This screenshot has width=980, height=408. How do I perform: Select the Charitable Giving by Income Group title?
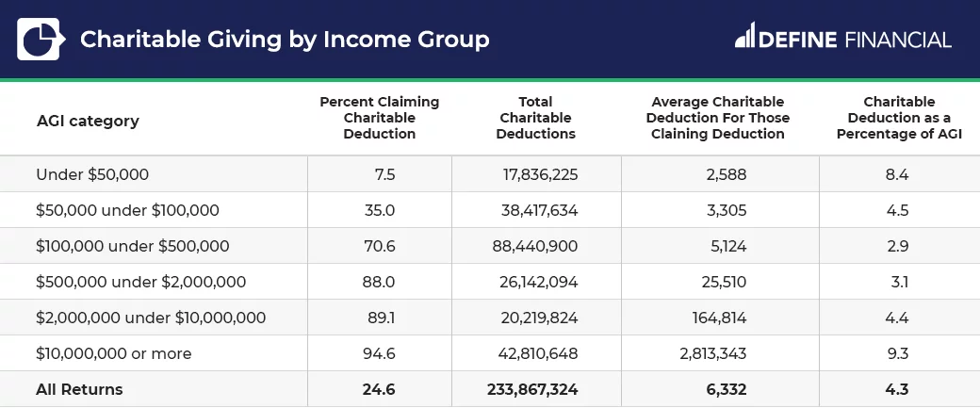pos(285,40)
